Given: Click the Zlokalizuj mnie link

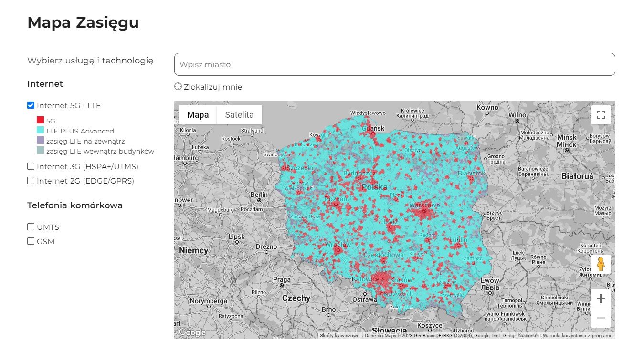Looking at the screenshot, I should tap(213, 87).
